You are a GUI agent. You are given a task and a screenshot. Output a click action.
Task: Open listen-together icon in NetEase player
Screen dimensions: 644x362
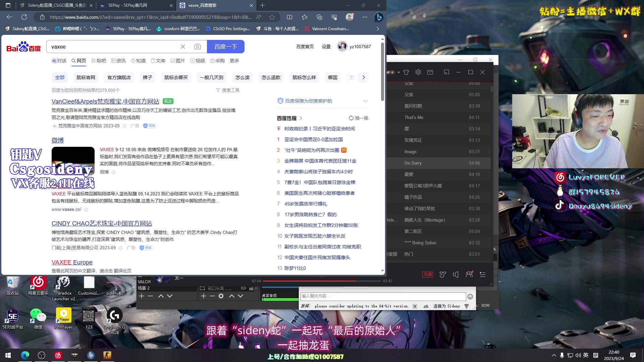(x=469, y=274)
